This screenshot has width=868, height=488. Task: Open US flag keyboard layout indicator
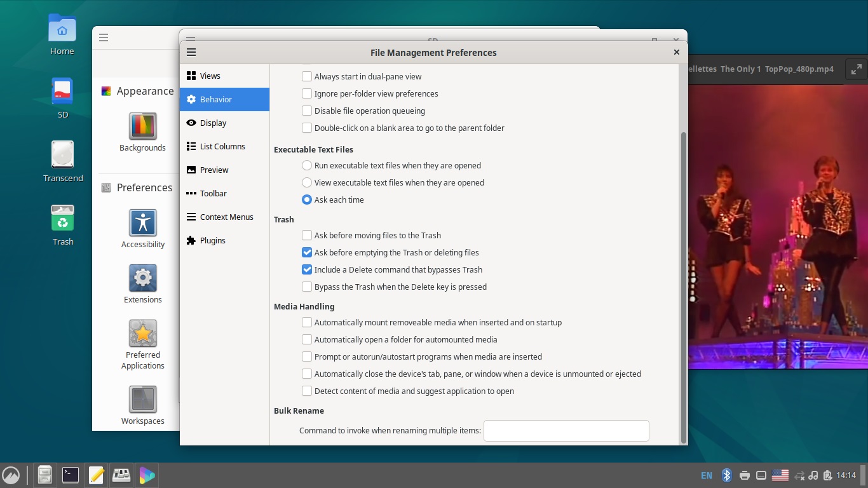(780, 475)
